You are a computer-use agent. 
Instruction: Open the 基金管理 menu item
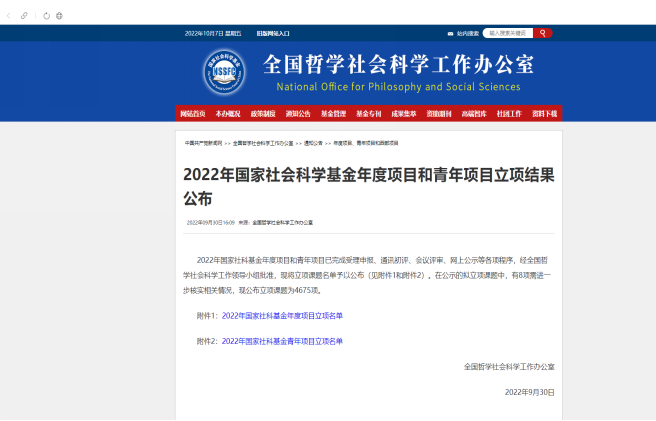click(x=333, y=114)
